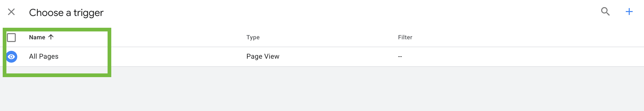The width and height of the screenshot is (644, 111).
Task: Click the All Pages filter dash cell
Action: pos(400,57)
